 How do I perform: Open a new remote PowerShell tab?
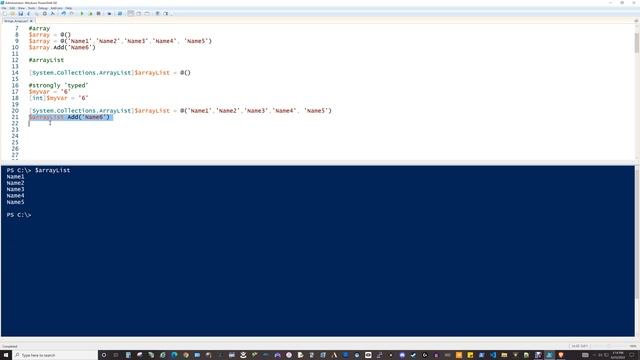coord(109,13)
